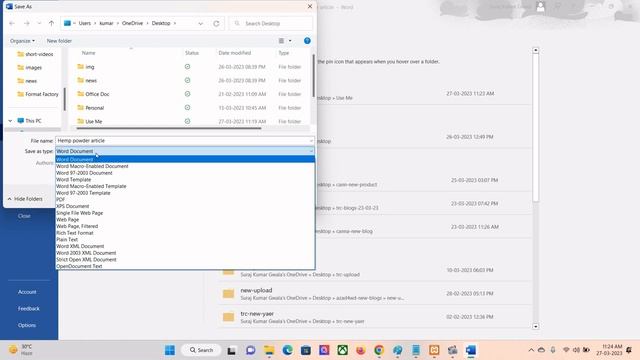Click OneDrive in the breadcrumb path
Screen dimensions: 640x360
click(132, 23)
